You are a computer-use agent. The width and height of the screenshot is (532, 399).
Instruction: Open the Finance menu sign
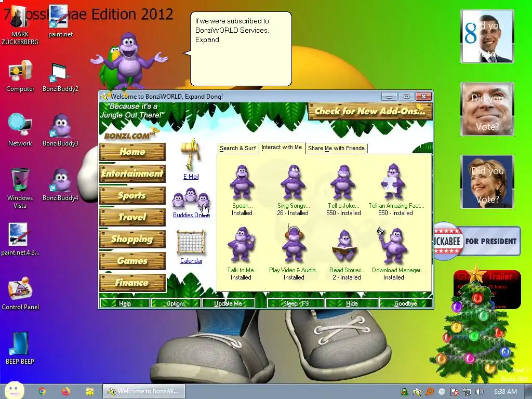click(132, 283)
